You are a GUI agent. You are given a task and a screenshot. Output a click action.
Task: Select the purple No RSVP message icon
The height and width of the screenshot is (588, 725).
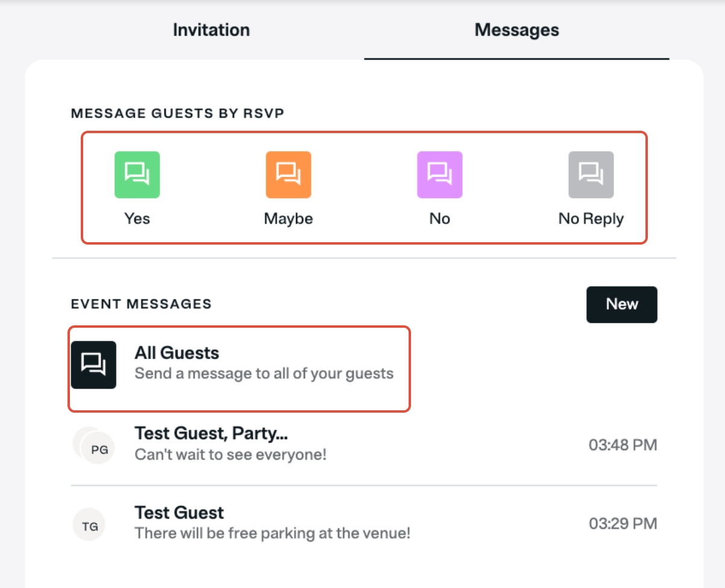tap(439, 175)
